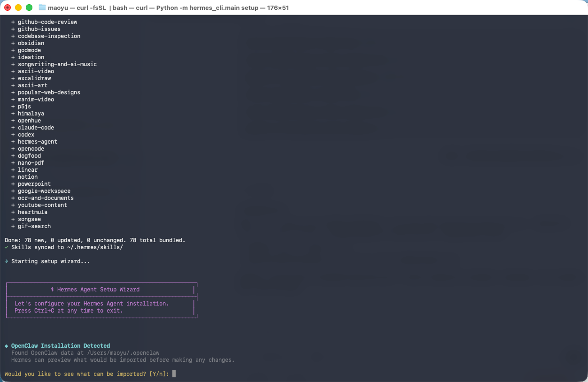Minimize the terminal with the yellow button

(x=18, y=8)
